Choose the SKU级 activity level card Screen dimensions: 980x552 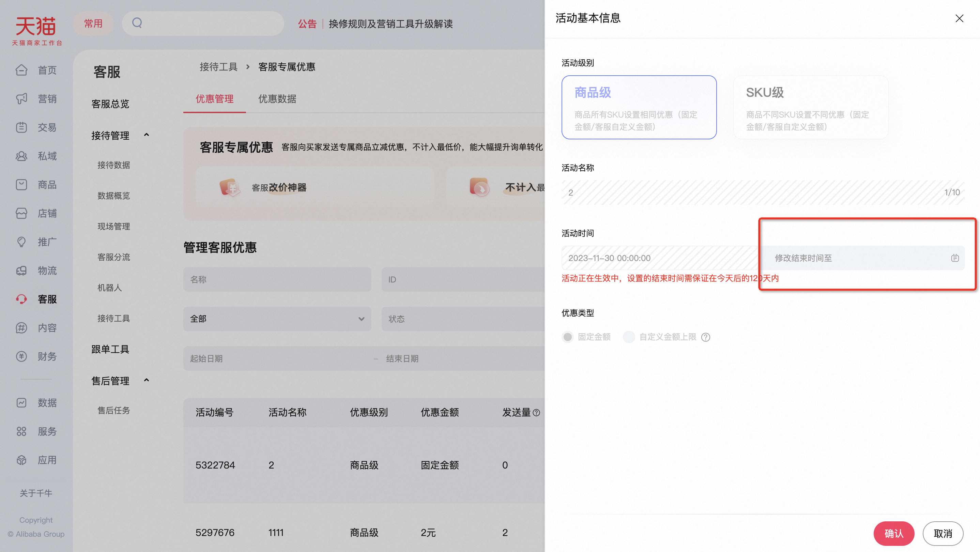[x=810, y=107]
